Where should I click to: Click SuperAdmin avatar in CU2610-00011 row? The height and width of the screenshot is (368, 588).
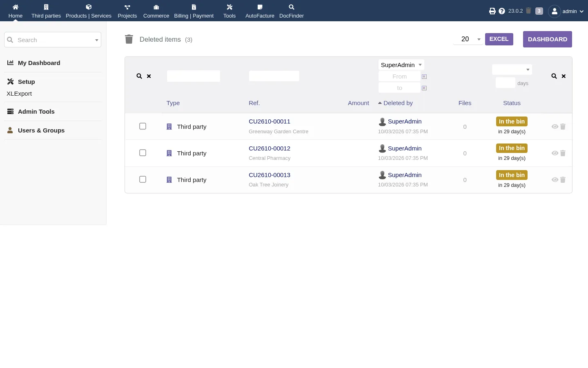(x=382, y=121)
